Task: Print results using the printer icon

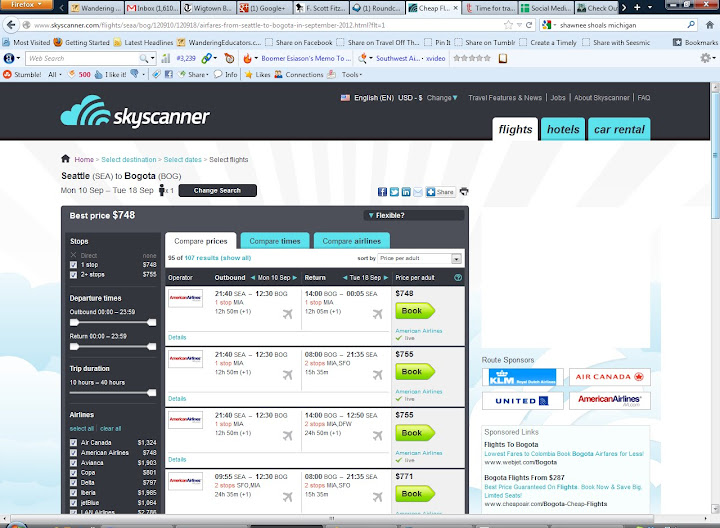Action: point(464,191)
